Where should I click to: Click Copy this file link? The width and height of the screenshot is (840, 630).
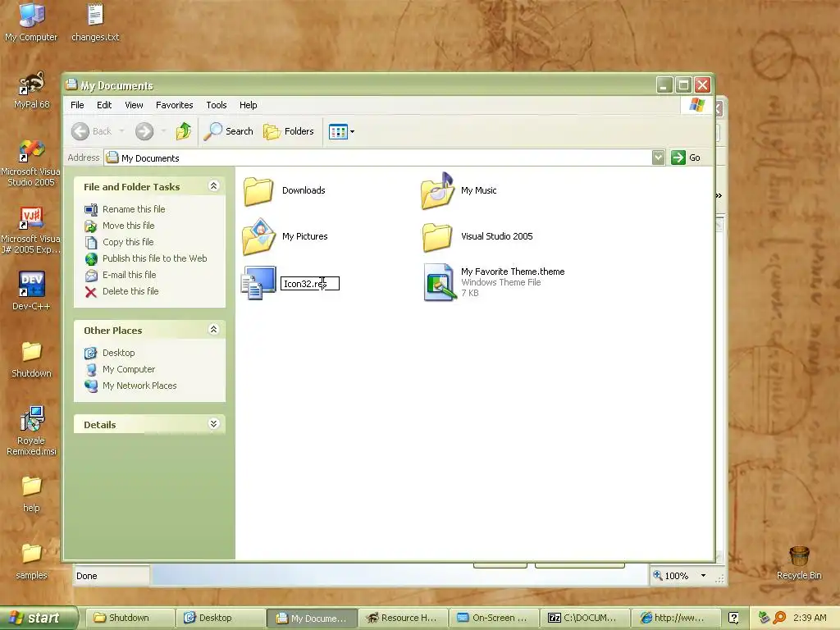(128, 242)
